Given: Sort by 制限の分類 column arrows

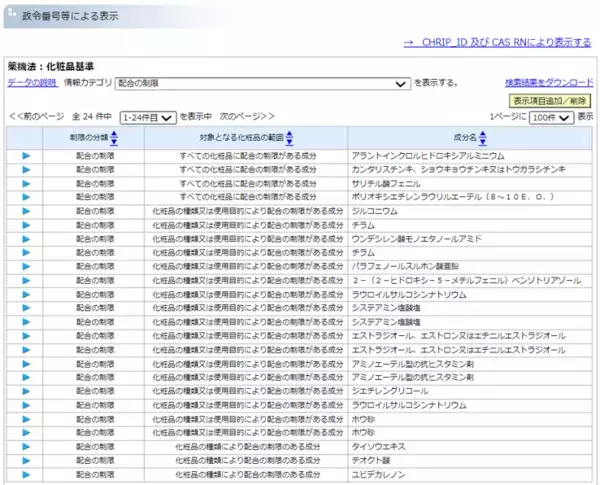Looking at the screenshot, I should 114,138.
